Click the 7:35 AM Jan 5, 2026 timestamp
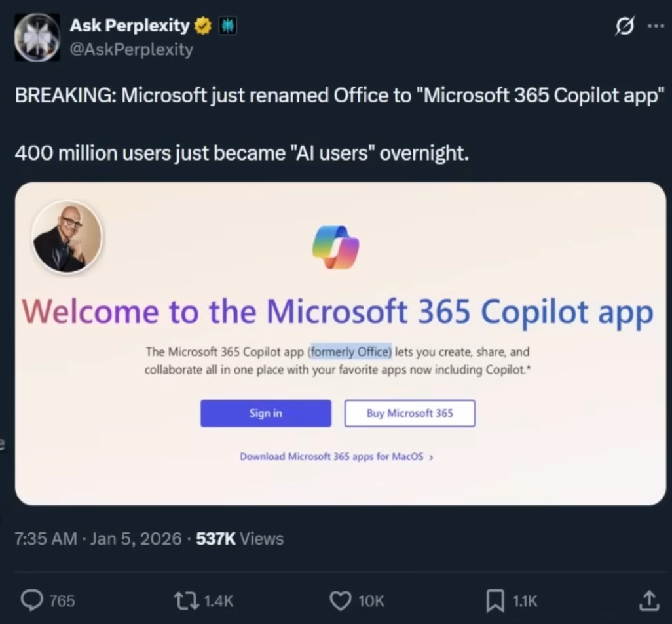Screen dimensions: 672x624 click(x=97, y=539)
